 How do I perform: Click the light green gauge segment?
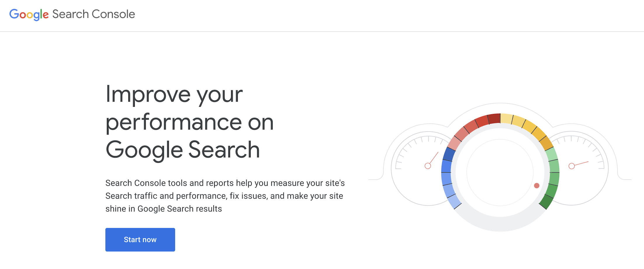pyautogui.click(x=552, y=154)
